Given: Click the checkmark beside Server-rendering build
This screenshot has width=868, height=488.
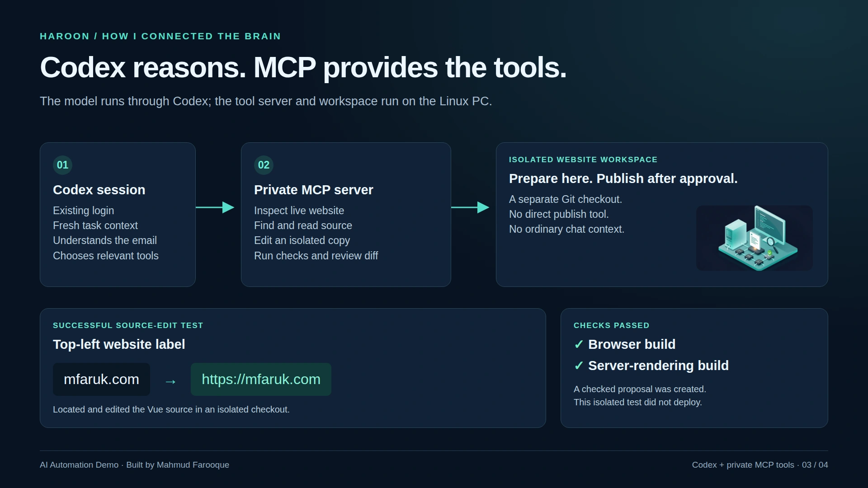Looking at the screenshot, I should point(579,366).
